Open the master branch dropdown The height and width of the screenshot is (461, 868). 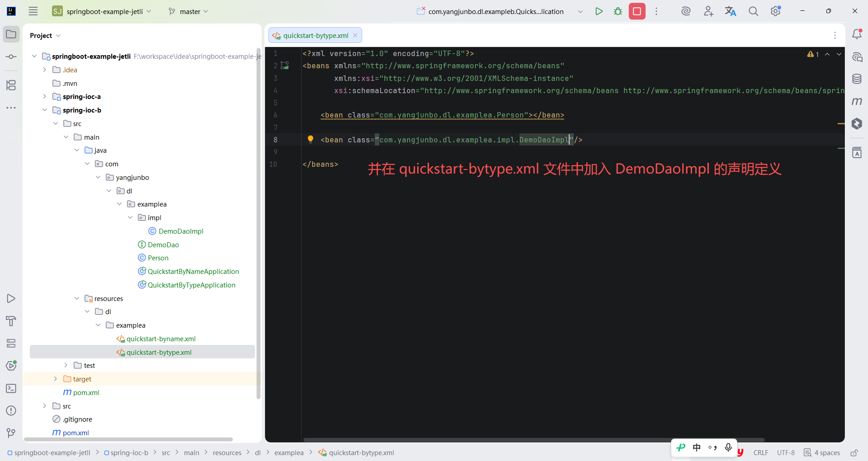pos(188,11)
